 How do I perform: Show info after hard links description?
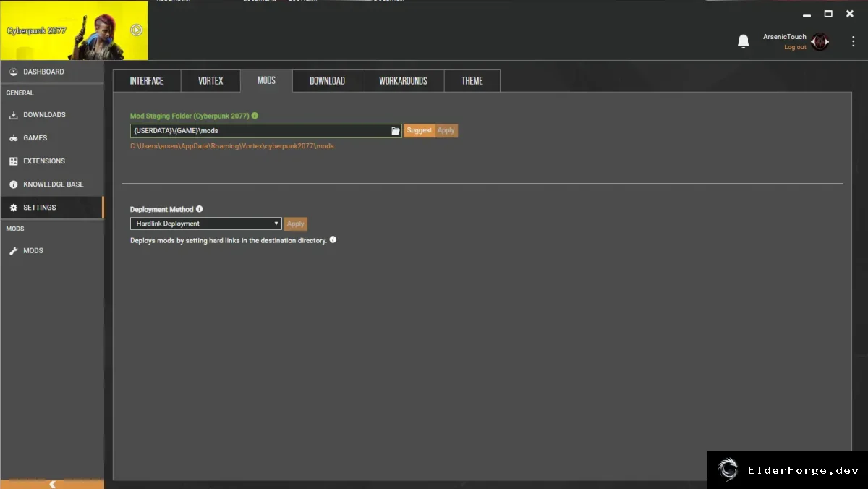pyautogui.click(x=333, y=240)
